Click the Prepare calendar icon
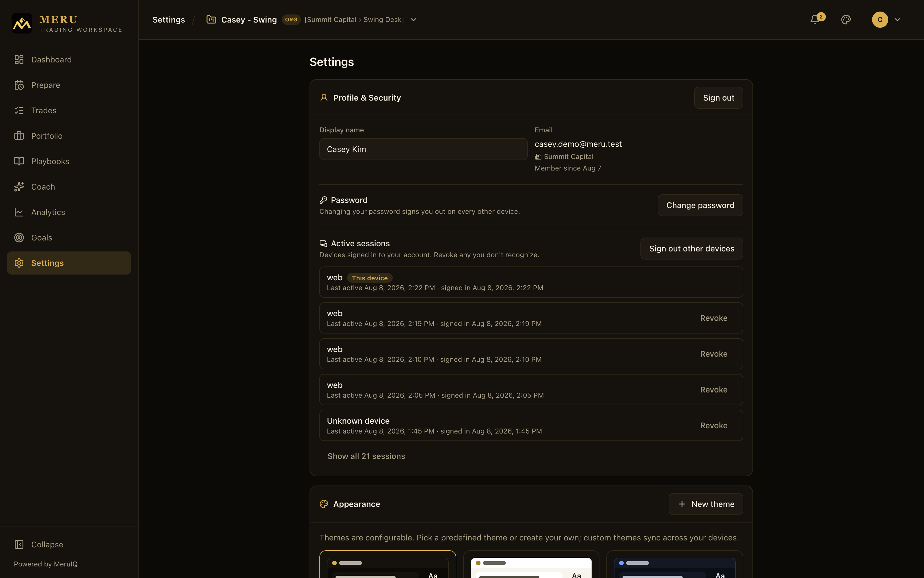Screen dimensions: 924x578 (x=19, y=85)
